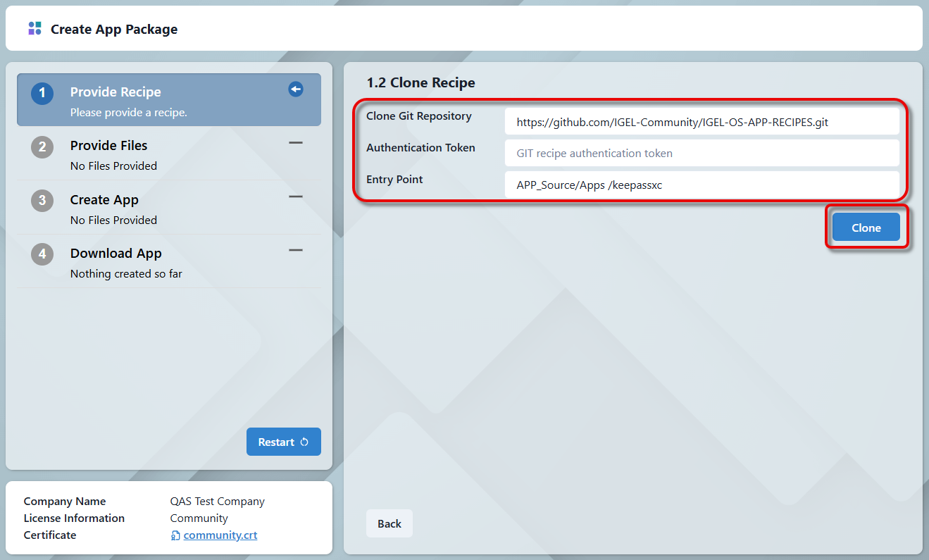Click the step 3 number circle
This screenshot has width=929, height=560.
click(x=42, y=201)
